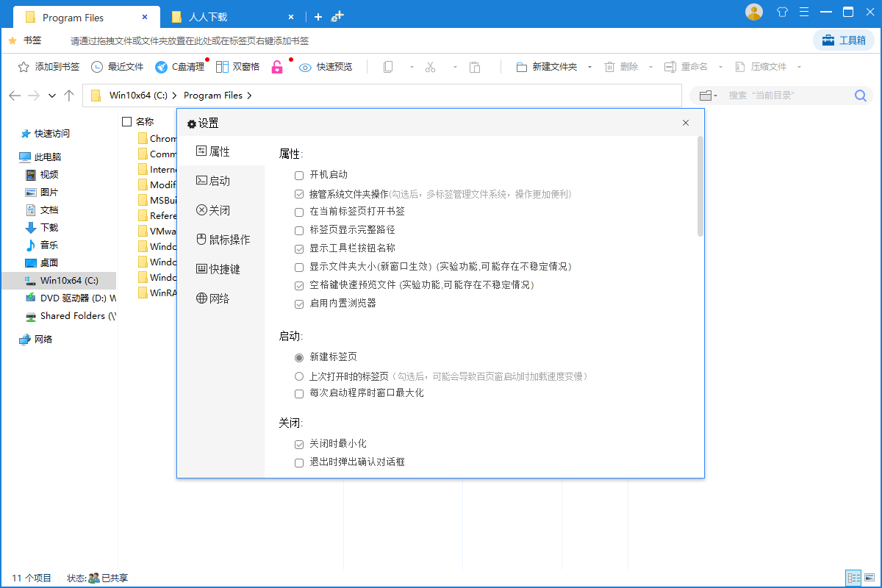Select 上次打开时的标签页 radio option
Viewport: 882px width, 588px height.
[x=299, y=376]
